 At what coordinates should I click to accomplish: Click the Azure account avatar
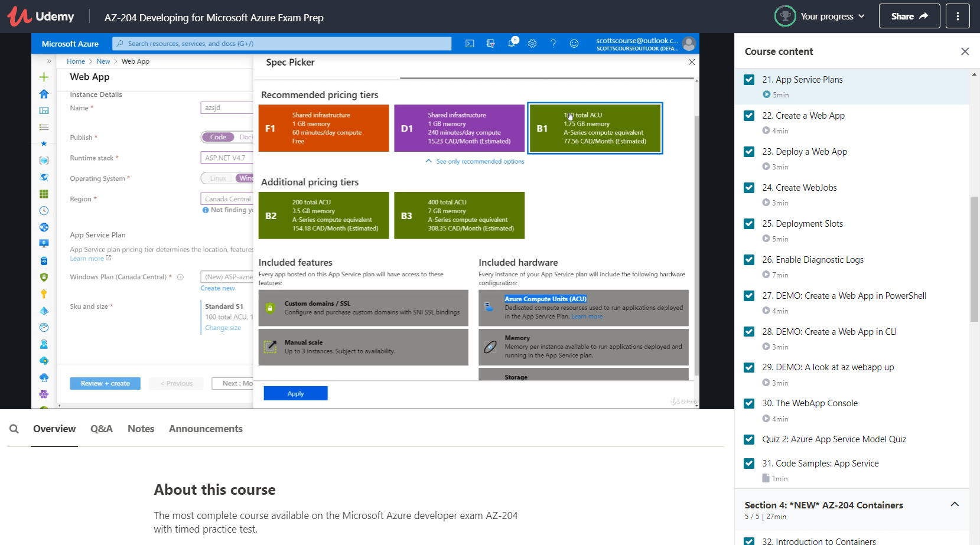[x=688, y=43]
